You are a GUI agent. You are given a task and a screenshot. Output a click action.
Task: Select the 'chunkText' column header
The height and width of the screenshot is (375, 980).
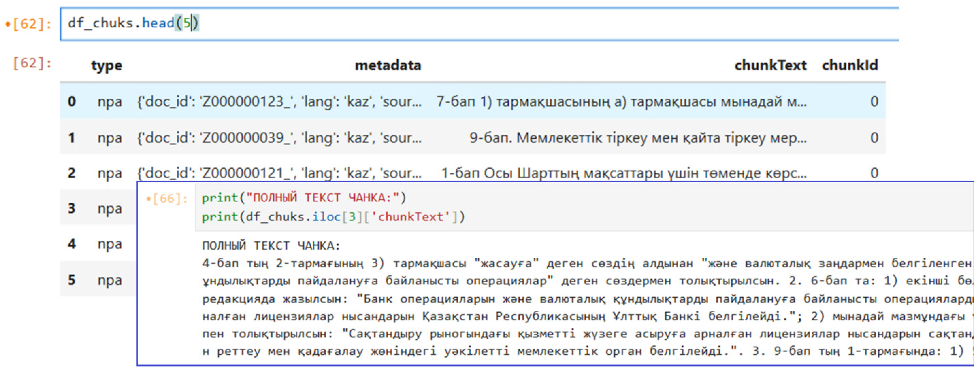click(770, 66)
